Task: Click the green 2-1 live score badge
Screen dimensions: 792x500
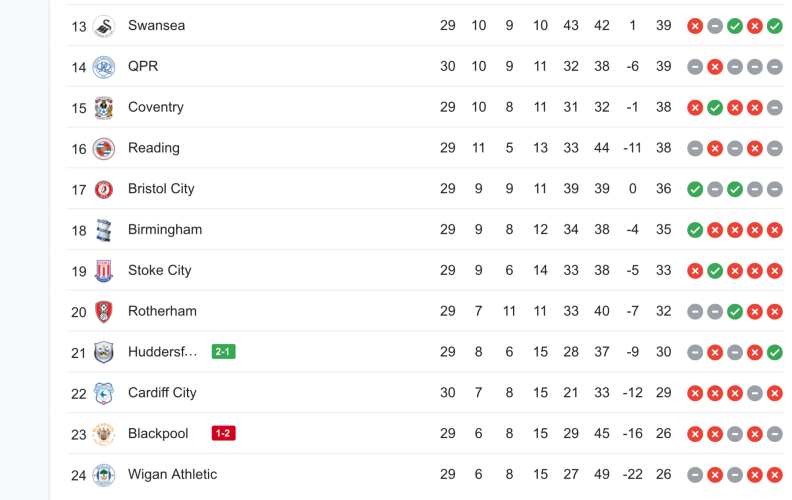Action: 223,352
